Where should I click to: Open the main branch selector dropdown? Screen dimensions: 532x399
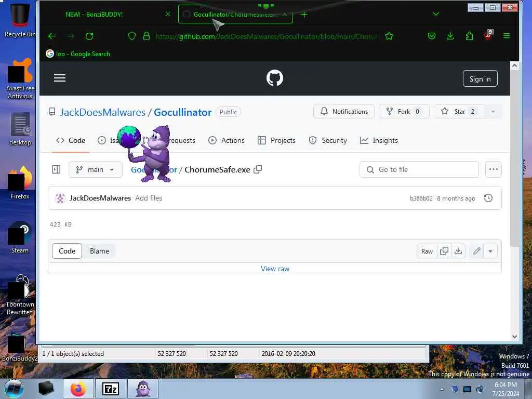click(96, 169)
